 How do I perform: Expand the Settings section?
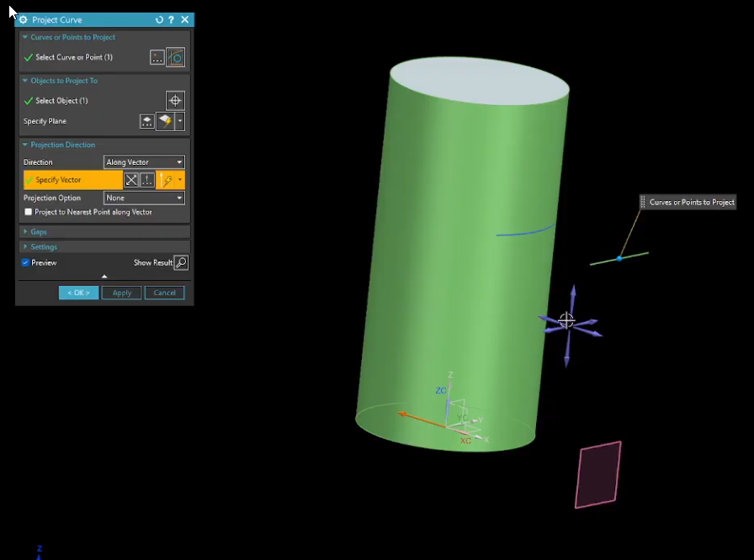[25, 246]
